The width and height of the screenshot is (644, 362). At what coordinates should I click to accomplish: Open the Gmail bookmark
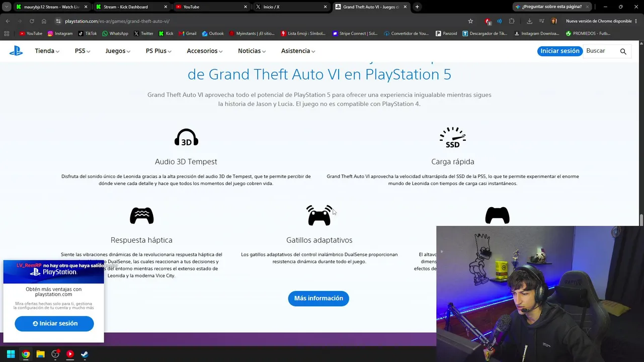pyautogui.click(x=187, y=34)
